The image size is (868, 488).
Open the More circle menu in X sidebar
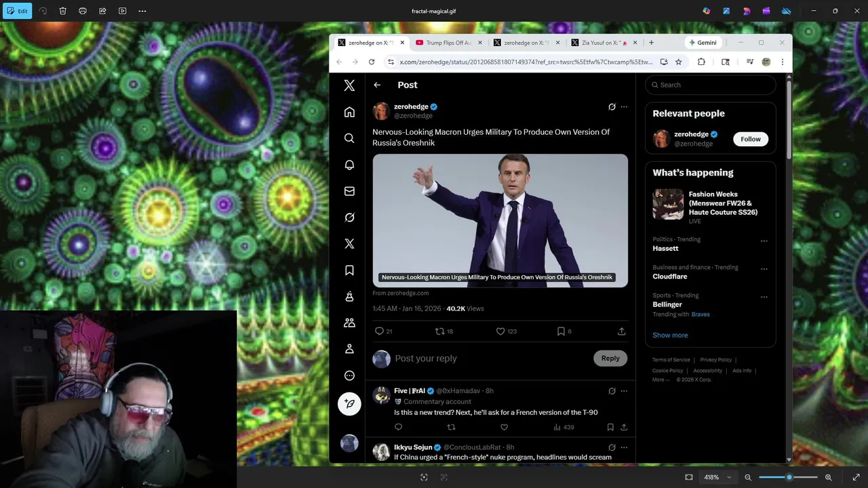[x=349, y=375]
